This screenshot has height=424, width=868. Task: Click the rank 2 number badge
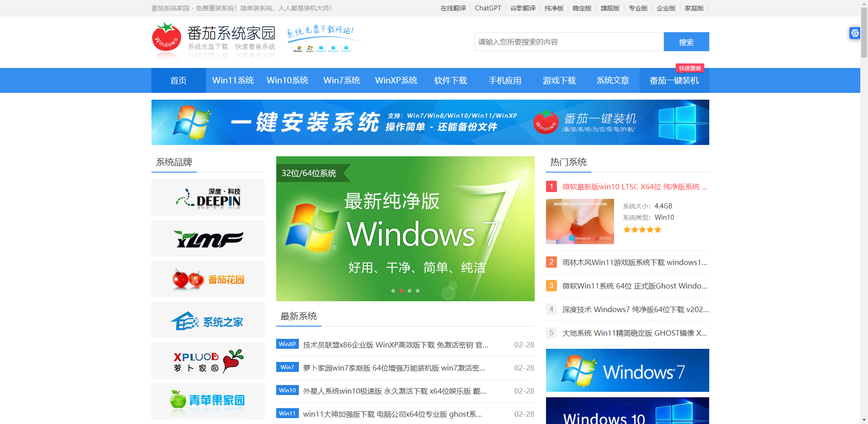551,262
